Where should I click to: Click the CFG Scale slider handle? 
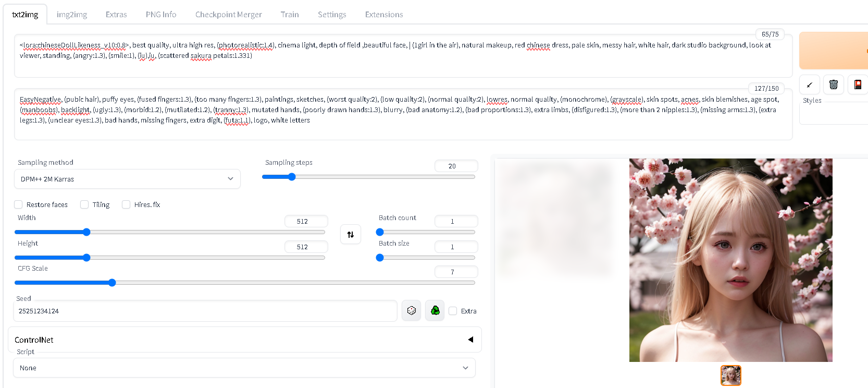tap(112, 283)
